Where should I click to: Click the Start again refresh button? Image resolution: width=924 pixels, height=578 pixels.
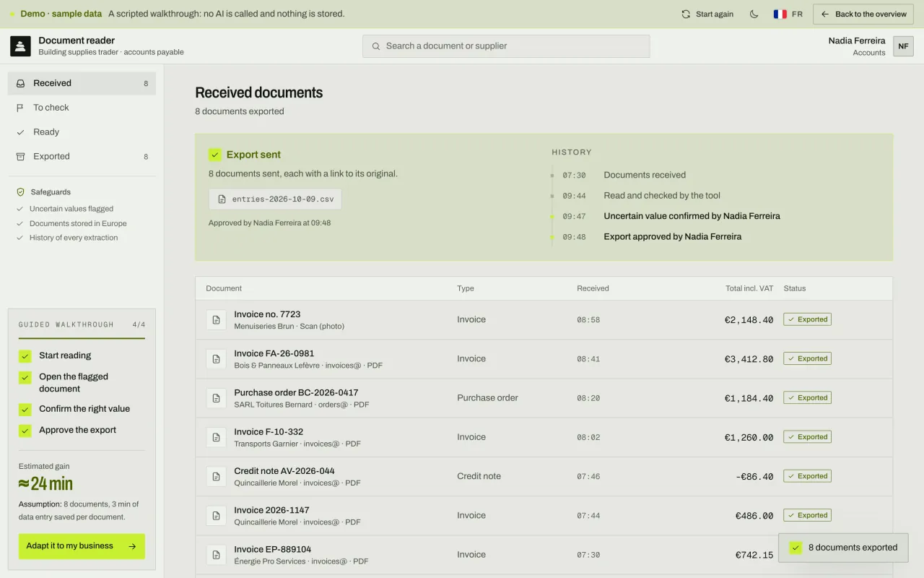[x=707, y=14]
